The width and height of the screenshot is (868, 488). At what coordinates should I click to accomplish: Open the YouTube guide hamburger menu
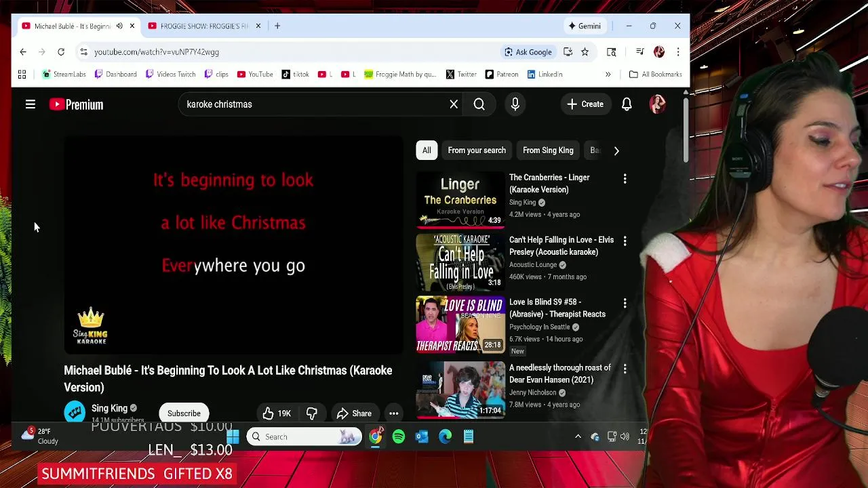(x=31, y=104)
